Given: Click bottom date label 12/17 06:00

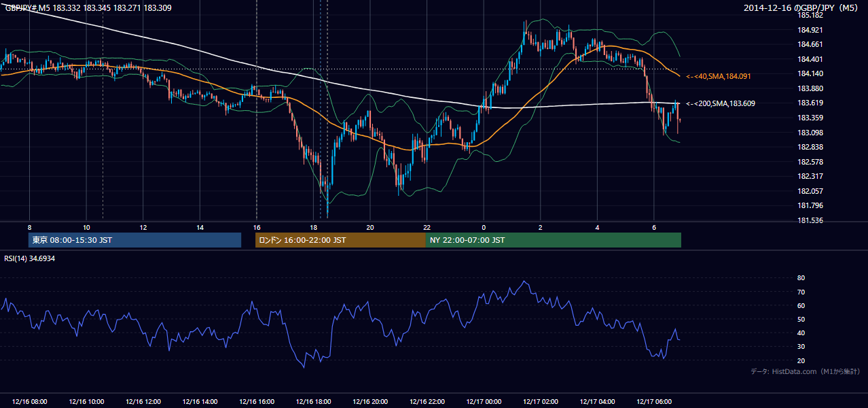Looking at the screenshot, I should click(653, 402).
